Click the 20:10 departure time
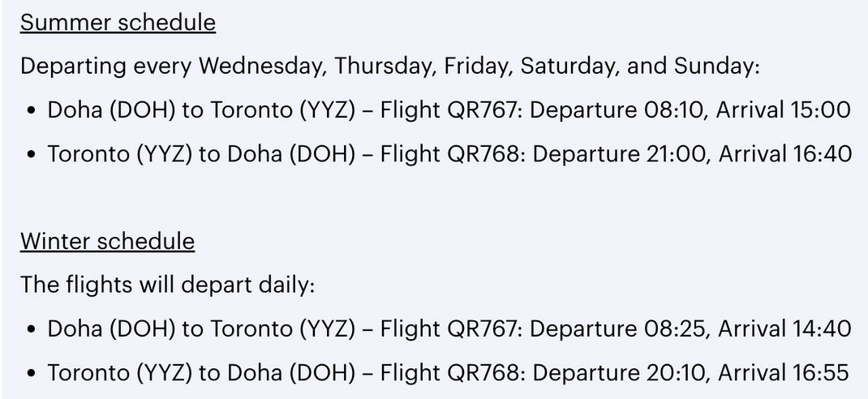Screen dimensions: 868x399 (676, 373)
